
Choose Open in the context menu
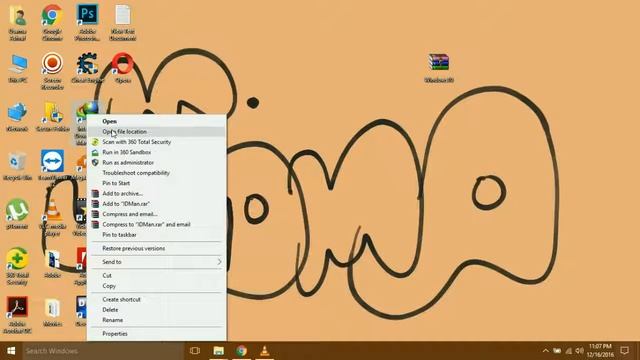click(157, 121)
